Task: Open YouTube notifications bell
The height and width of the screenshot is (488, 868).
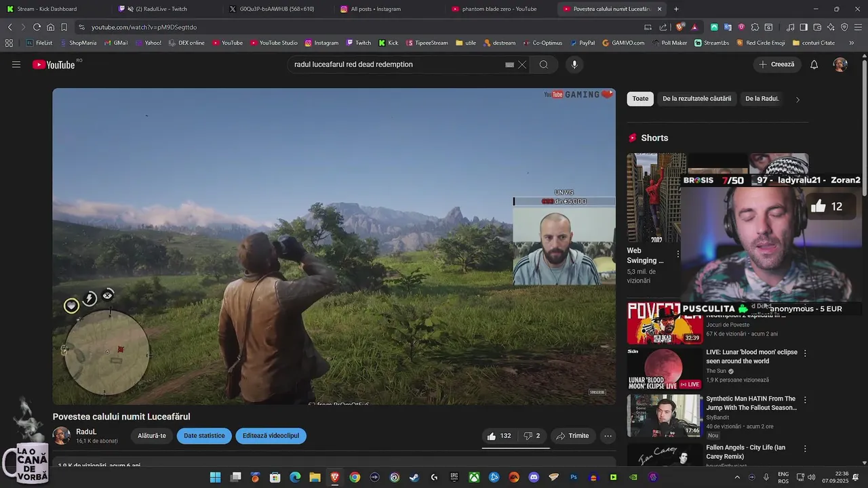Action: click(x=814, y=64)
